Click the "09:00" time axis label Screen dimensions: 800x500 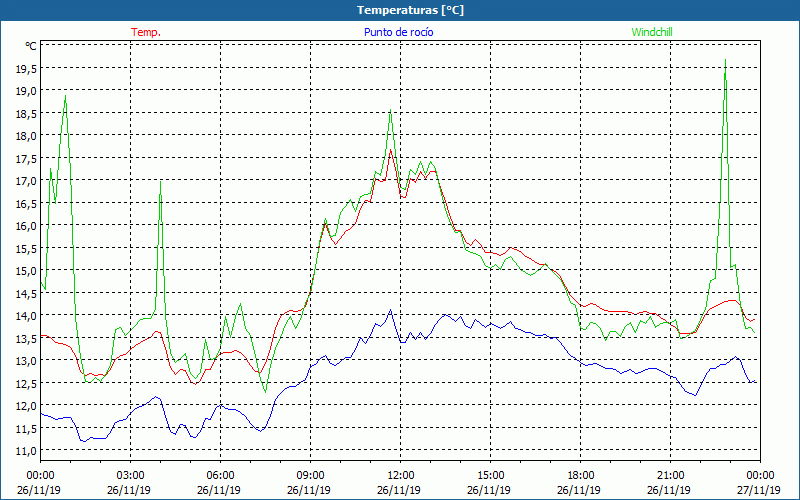pyautogui.click(x=310, y=476)
